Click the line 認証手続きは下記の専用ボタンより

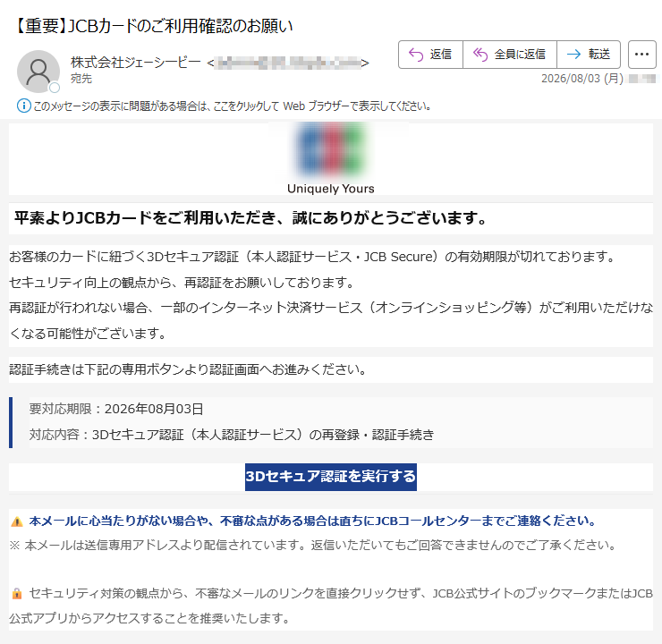[x=188, y=369]
